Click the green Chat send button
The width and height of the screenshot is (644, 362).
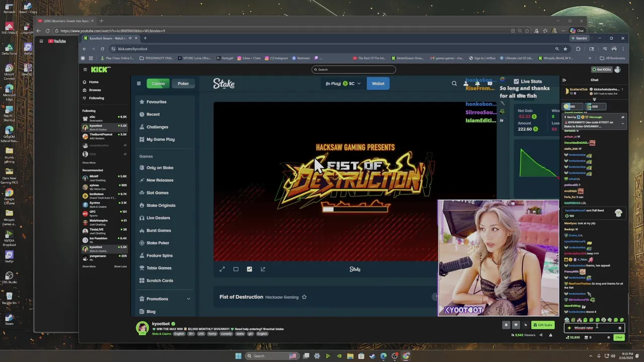click(x=619, y=337)
